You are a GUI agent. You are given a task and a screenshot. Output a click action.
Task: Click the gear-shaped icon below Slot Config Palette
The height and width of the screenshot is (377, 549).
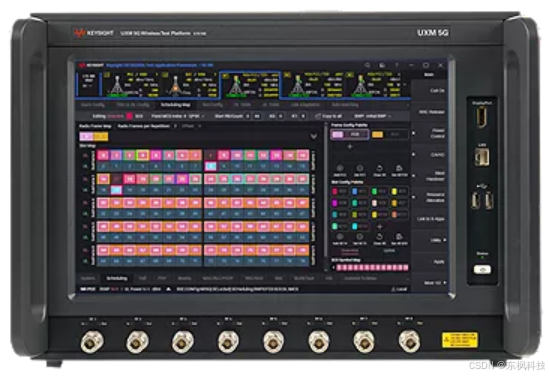(360, 237)
